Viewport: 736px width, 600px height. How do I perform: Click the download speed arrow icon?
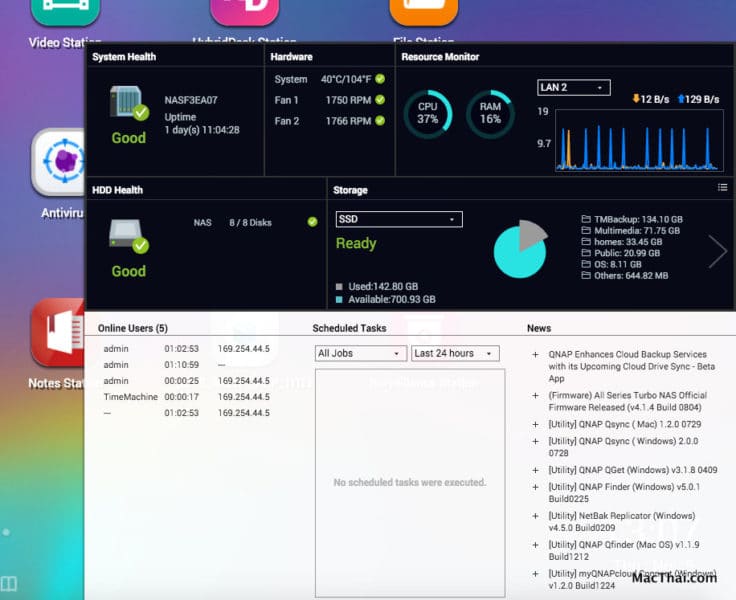[636, 99]
